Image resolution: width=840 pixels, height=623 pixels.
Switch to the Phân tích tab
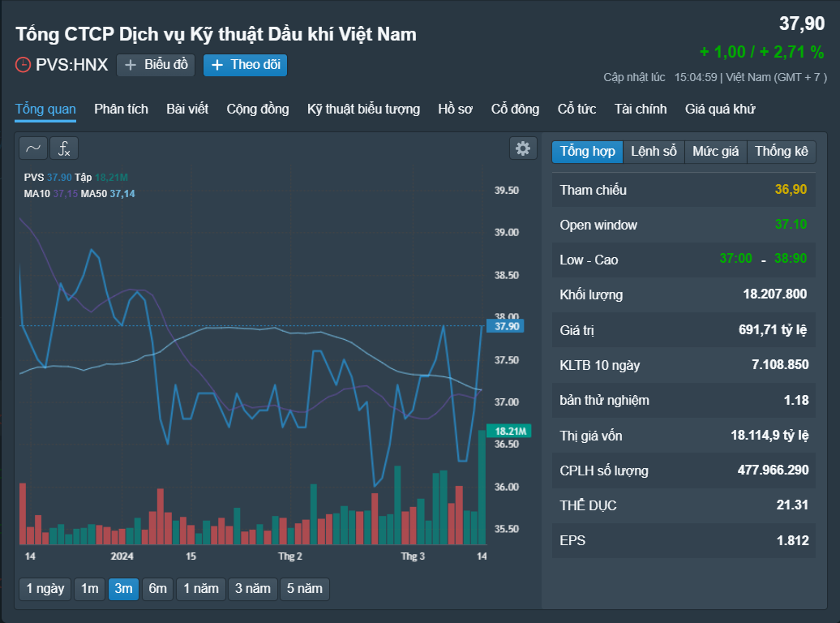pos(121,109)
